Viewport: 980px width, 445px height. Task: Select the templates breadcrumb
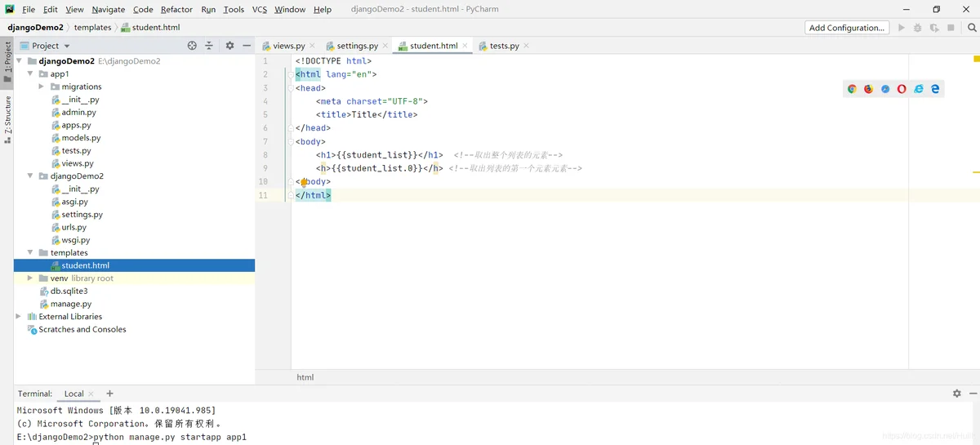92,27
